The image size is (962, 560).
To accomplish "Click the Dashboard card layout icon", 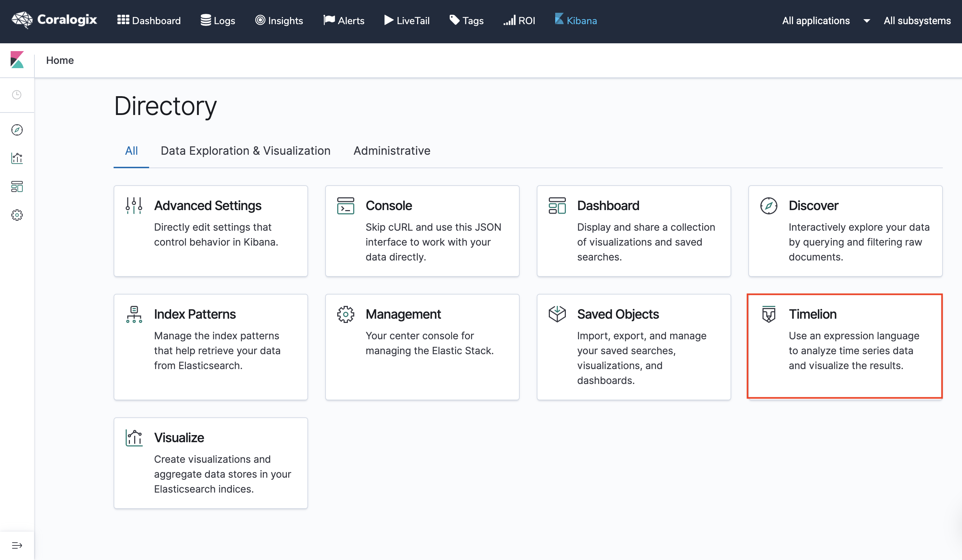I will 557,205.
